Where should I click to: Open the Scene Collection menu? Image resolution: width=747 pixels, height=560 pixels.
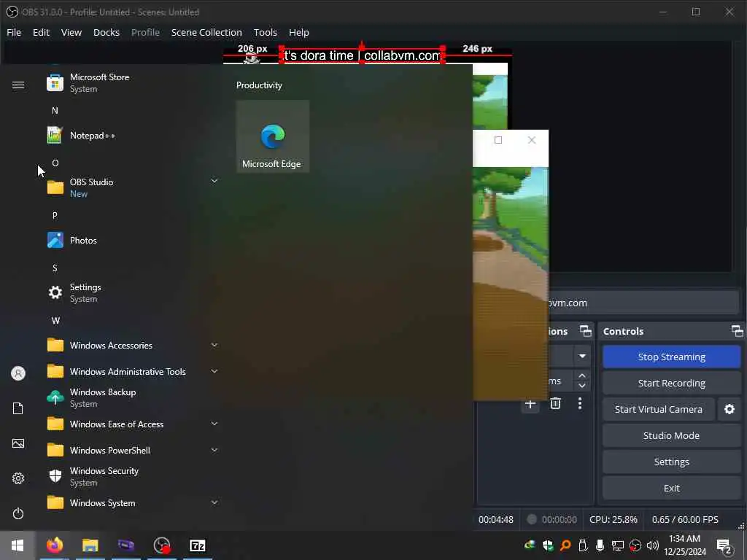tap(206, 32)
